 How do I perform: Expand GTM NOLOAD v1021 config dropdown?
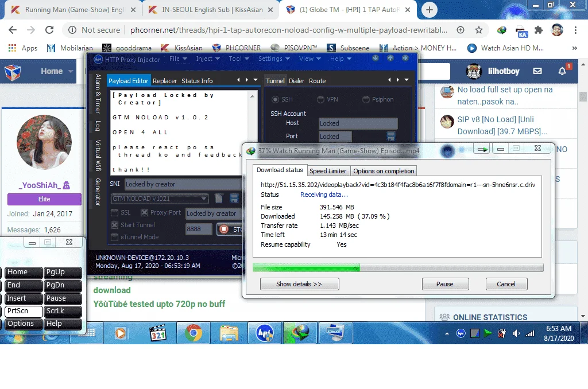204,199
